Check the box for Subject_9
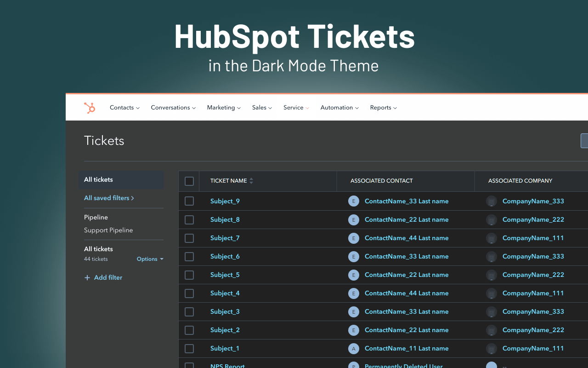The image size is (588, 368). (189, 201)
